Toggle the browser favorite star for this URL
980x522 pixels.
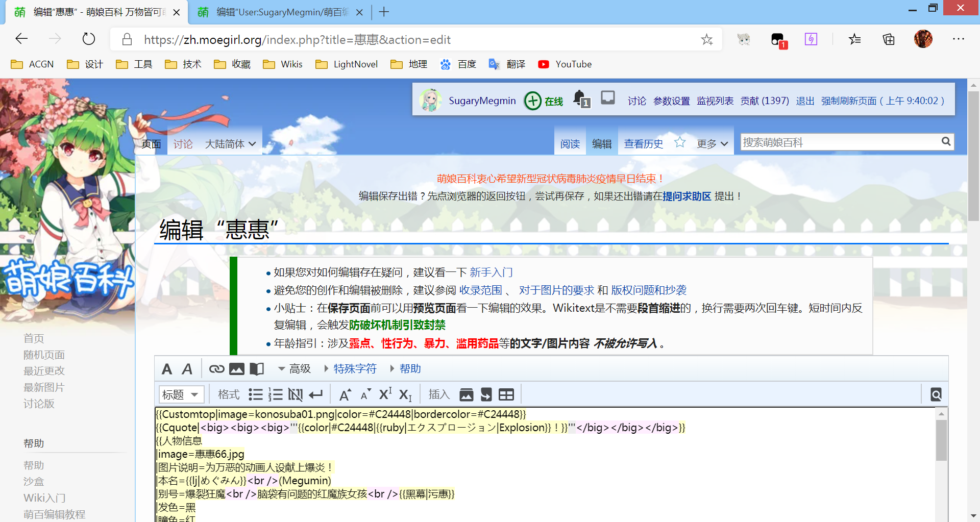coord(706,40)
